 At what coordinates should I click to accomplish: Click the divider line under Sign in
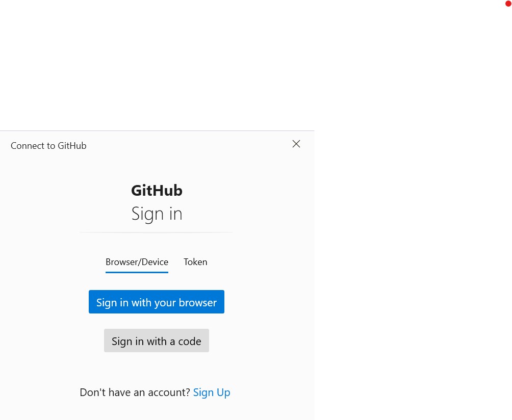coord(156,232)
